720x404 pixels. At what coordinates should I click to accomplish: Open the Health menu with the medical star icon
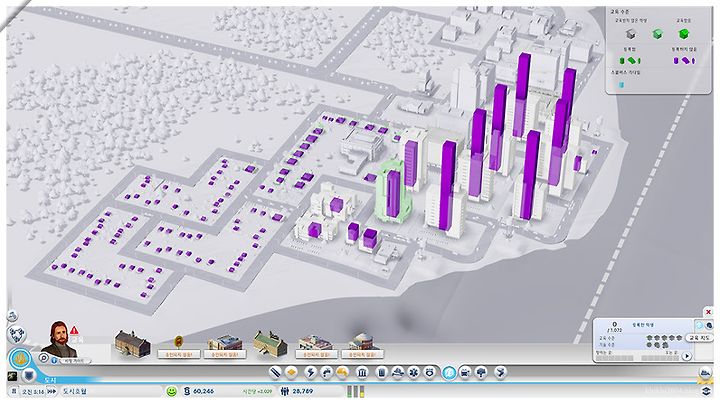(x=414, y=372)
